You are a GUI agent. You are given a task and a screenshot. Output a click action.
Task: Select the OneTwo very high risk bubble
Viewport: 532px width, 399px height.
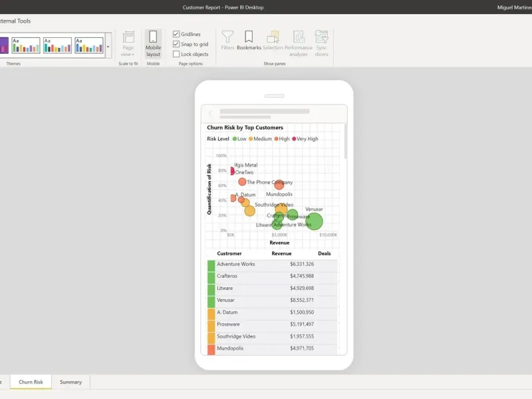232,171
